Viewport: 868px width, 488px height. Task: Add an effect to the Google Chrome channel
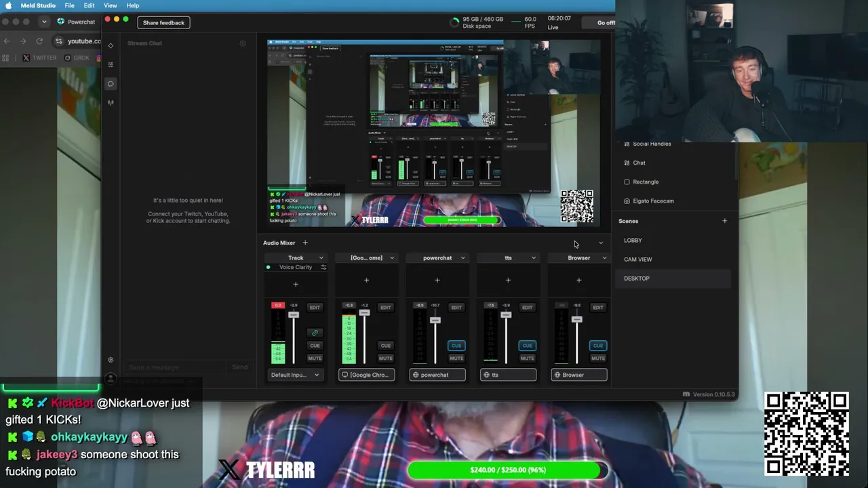(366, 280)
